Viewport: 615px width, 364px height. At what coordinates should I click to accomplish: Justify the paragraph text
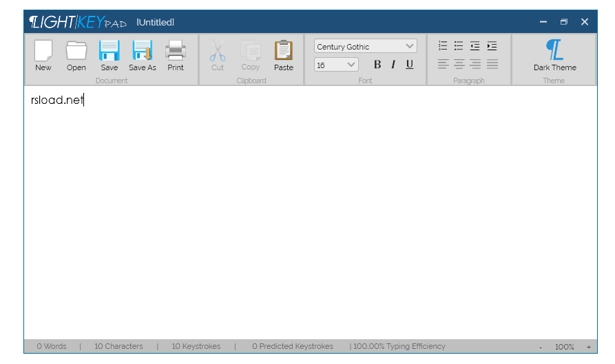pyautogui.click(x=492, y=64)
